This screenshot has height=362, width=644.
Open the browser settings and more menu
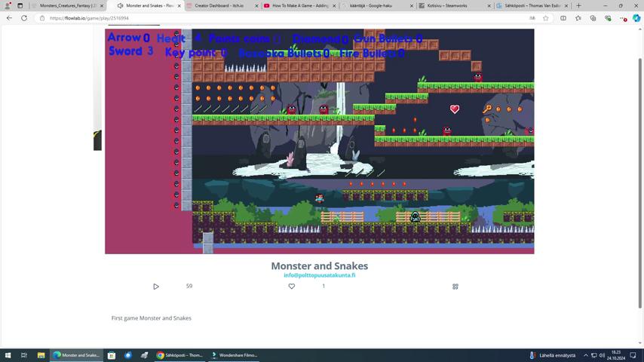(x=623, y=18)
